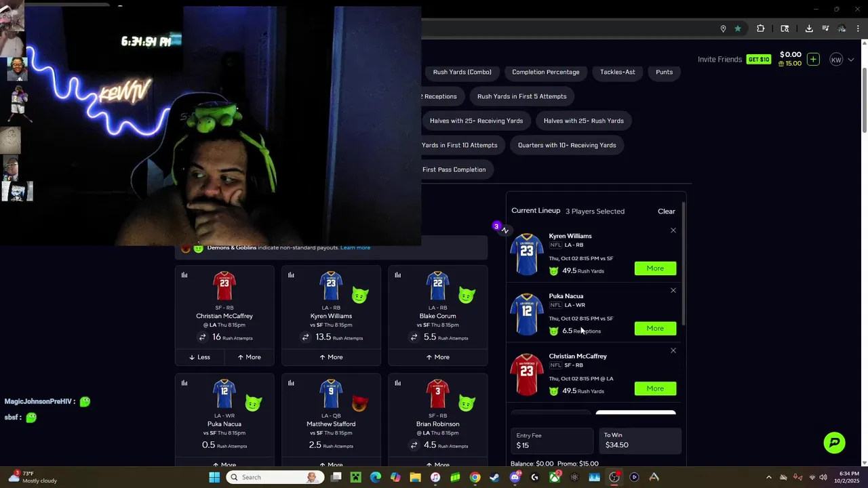
Task: Remove Puka Nacua from current lineup
Action: [x=673, y=291]
